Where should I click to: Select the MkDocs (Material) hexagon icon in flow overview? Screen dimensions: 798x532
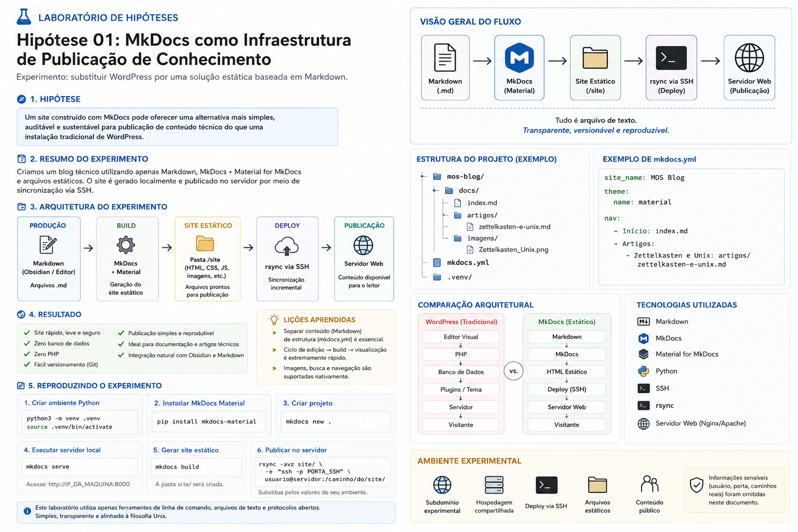(x=520, y=58)
